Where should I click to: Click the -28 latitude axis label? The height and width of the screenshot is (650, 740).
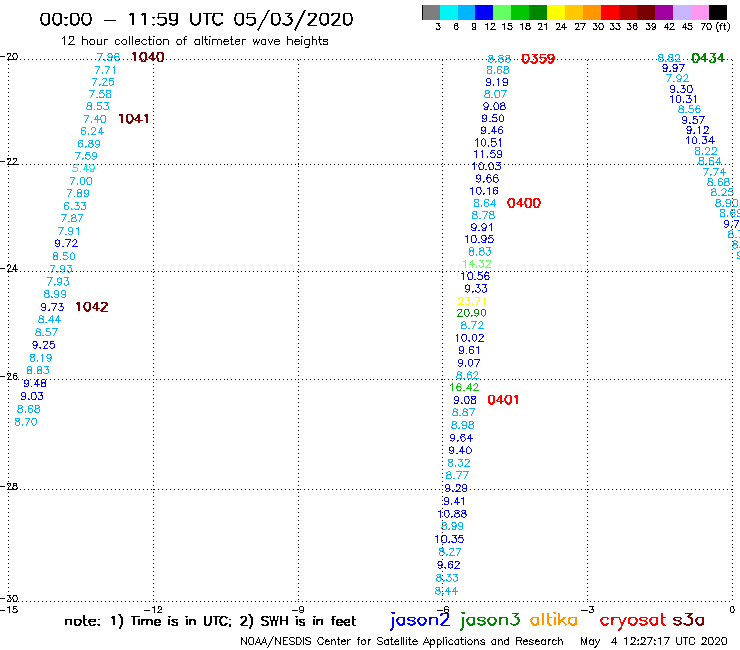(x=9, y=487)
